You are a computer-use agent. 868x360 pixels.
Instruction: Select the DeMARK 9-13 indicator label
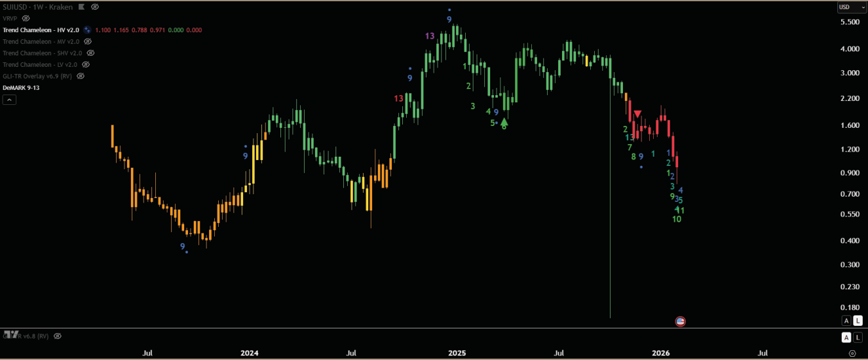tap(21, 88)
